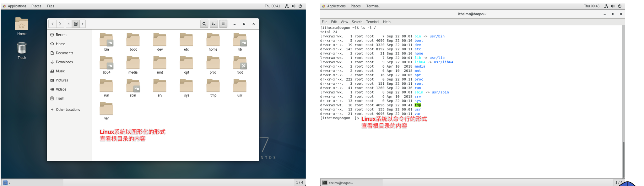Open the etc folder icon

coord(186,40)
